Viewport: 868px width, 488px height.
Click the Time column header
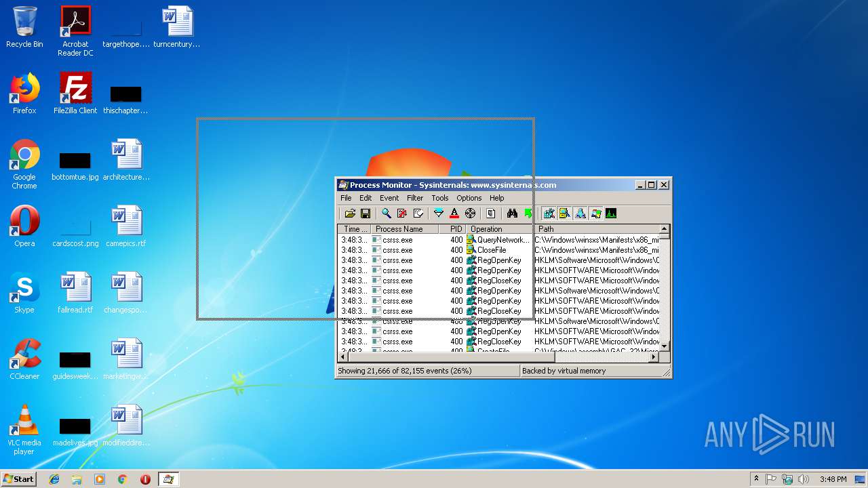point(355,229)
